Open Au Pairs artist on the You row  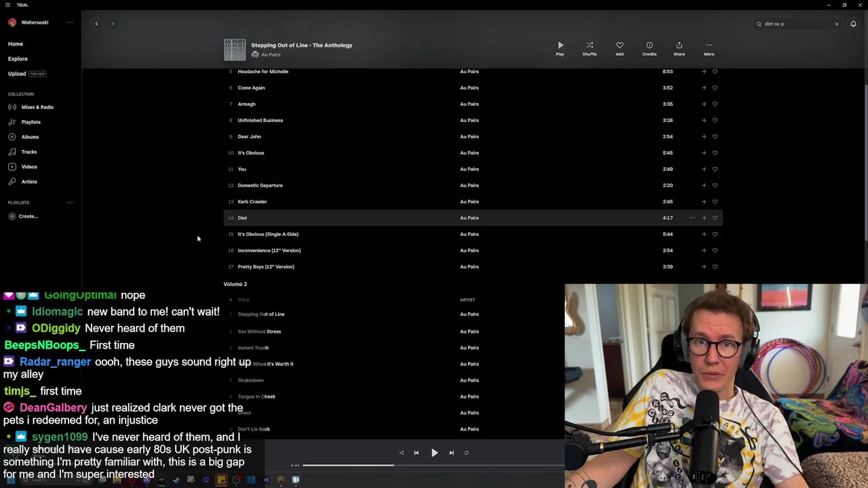tap(469, 169)
